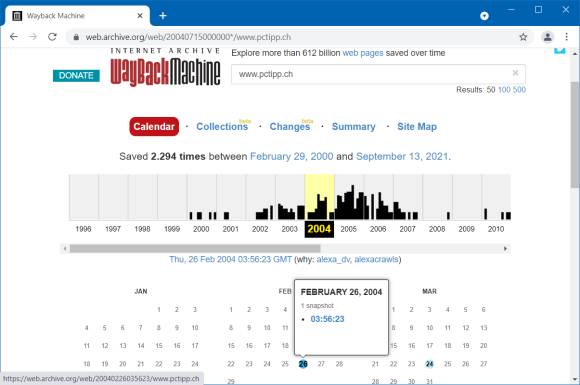Screen dimensions: 580x385
Task: Show 500 results
Action: [519, 90]
